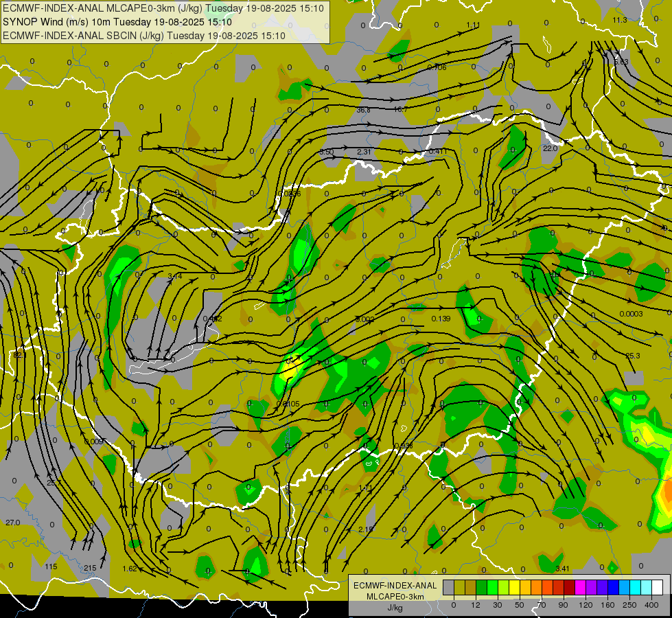Viewport: 672px width, 618px height.
Task: Click the legend tick label 90
Action: click(563, 605)
